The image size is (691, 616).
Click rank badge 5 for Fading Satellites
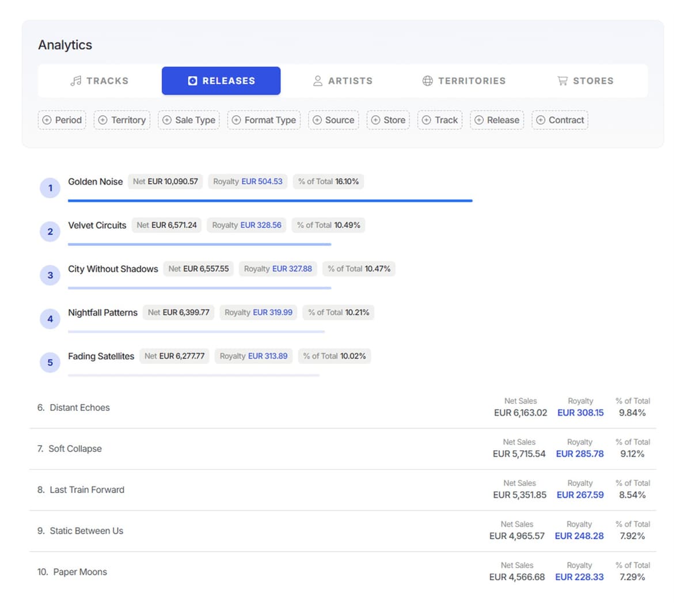pyautogui.click(x=50, y=363)
